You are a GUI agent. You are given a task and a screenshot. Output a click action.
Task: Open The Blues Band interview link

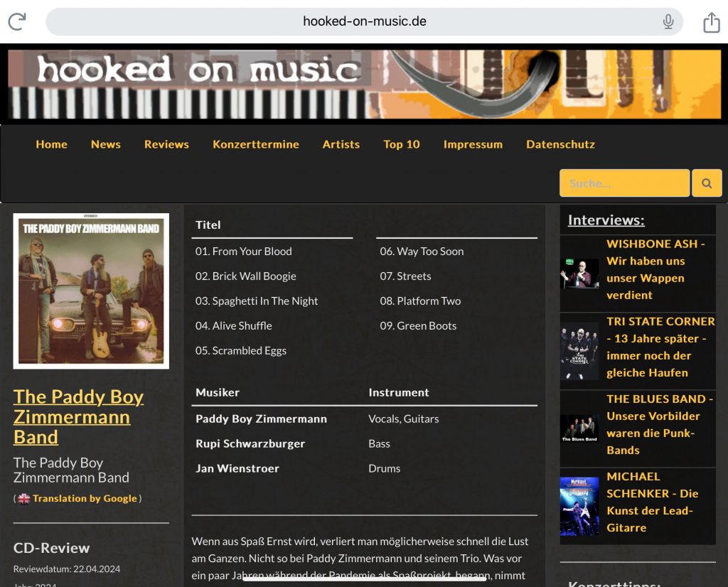659,424
